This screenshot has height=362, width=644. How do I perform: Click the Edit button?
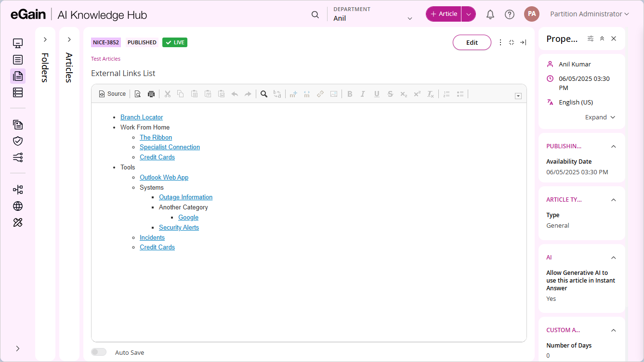pos(472,42)
